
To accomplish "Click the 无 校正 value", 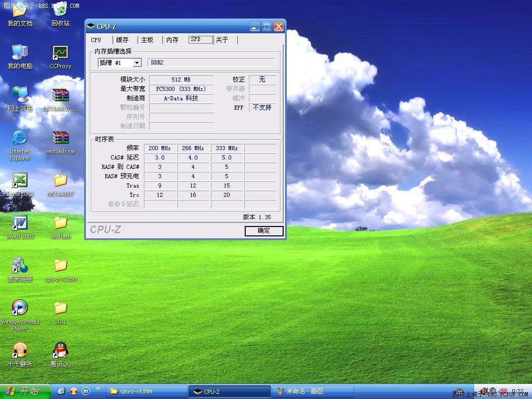I will click(x=262, y=79).
